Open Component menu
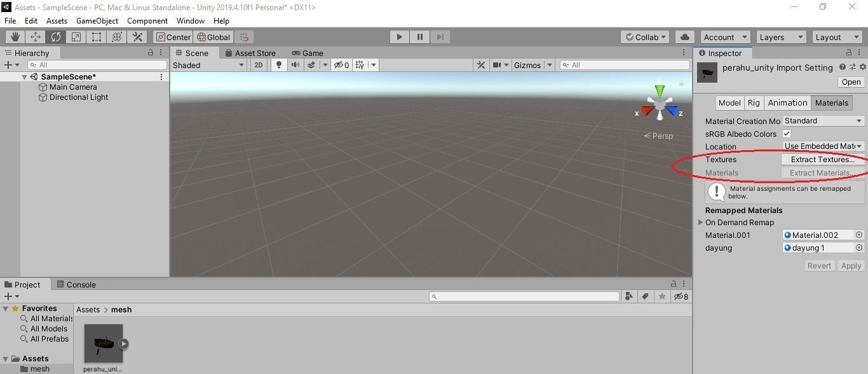 point(147,20)
